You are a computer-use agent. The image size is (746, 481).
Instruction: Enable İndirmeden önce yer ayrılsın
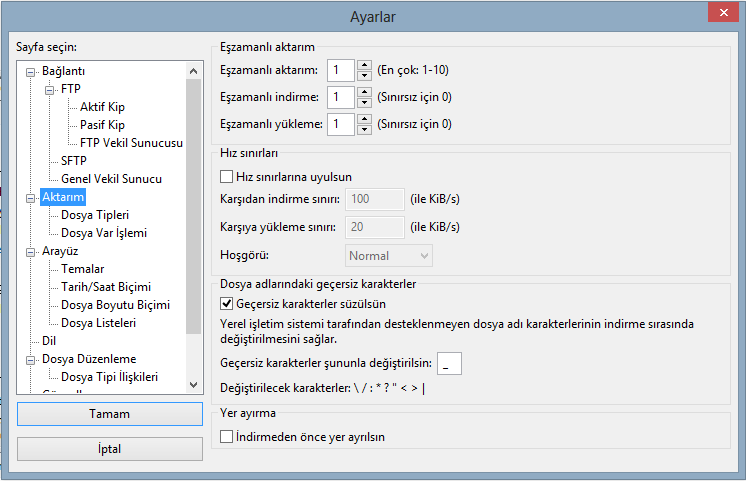point(226,437)
